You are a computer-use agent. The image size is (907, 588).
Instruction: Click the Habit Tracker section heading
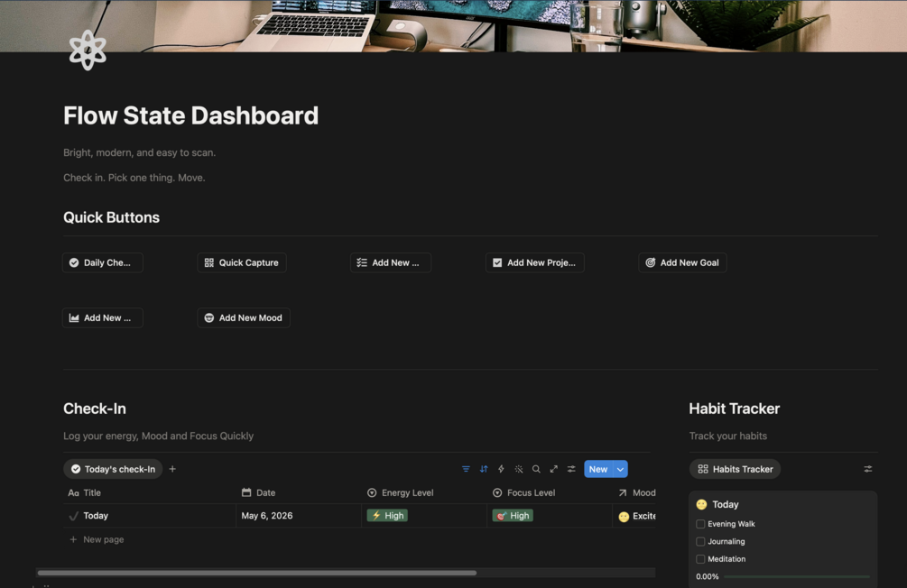(735, 409)
